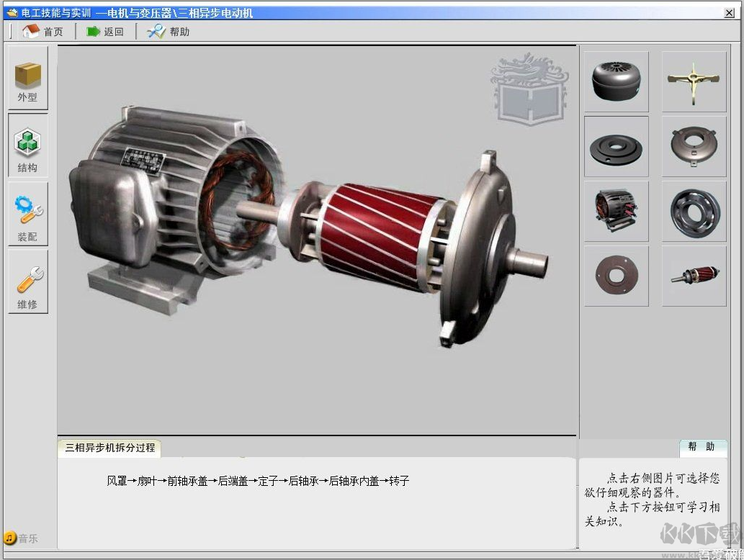Select the stator housing thumbnail
The width and height of the screenshot is (744, 560).
point(616,211)
